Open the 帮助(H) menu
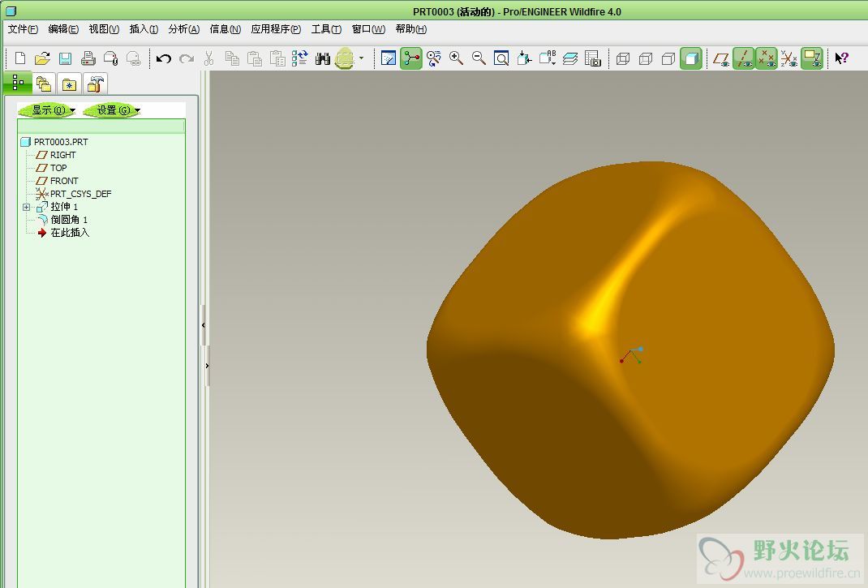The width and height of the screenshot is (868, 588). tap(410, 28)
